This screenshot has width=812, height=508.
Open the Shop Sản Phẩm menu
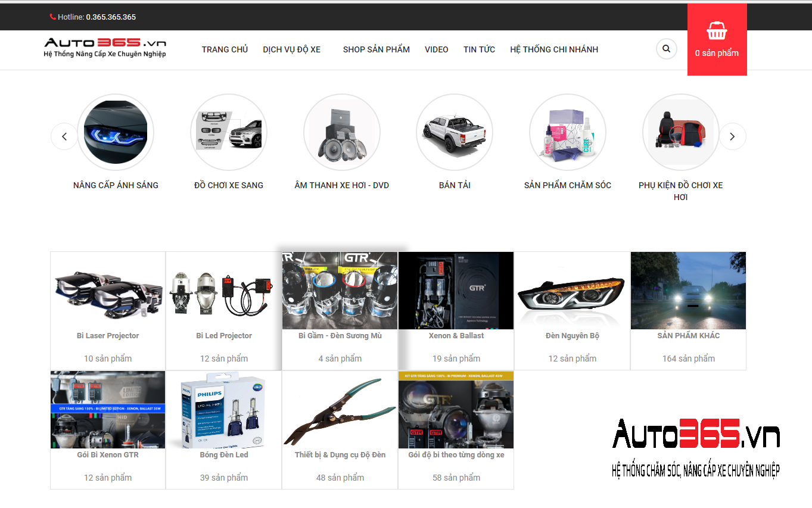(x=376, y=49)
